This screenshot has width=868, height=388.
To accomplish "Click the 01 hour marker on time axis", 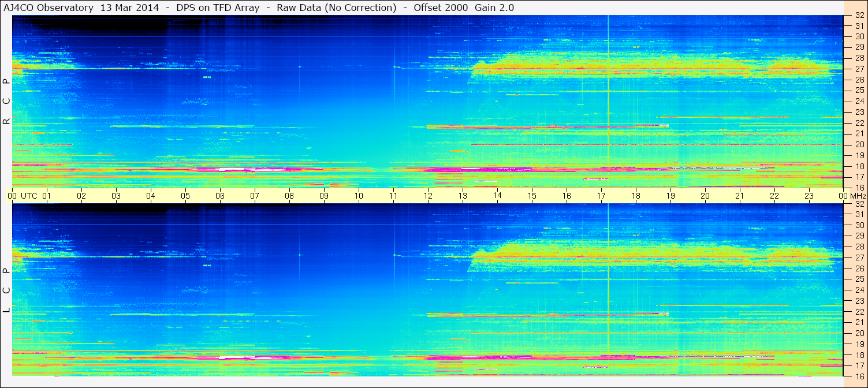I will point(47,196).
